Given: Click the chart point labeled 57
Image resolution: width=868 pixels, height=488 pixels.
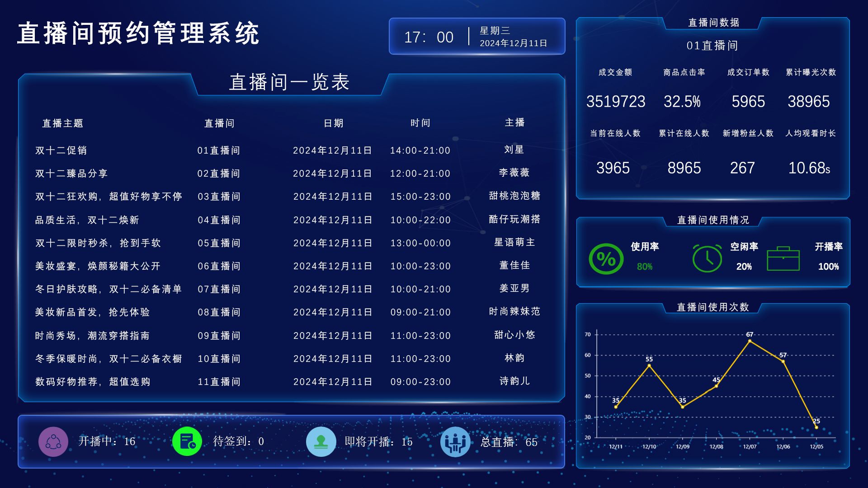Looking at the screenshot, I should pyautogui.click(x=783, y=361).
